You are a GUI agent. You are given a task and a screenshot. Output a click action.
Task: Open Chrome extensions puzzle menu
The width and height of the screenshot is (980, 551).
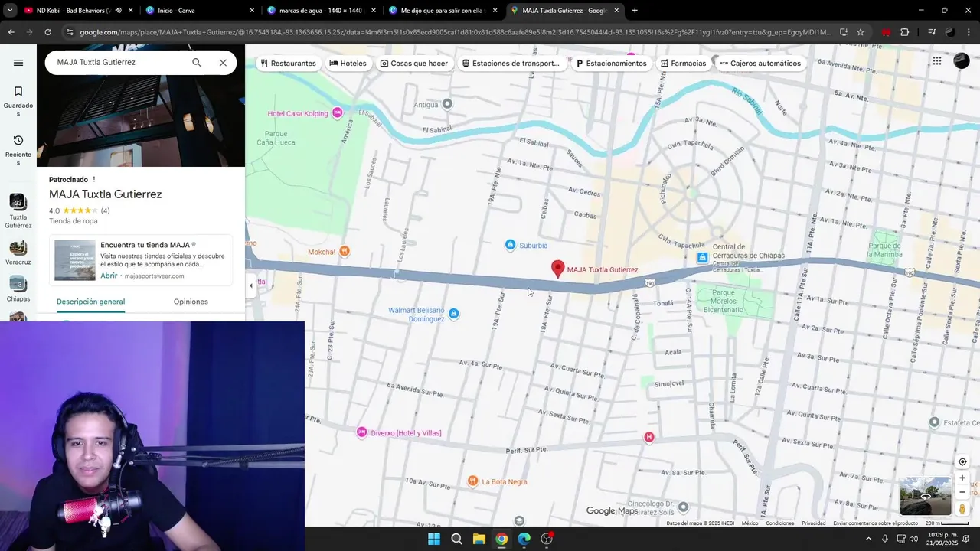point(905,32)
